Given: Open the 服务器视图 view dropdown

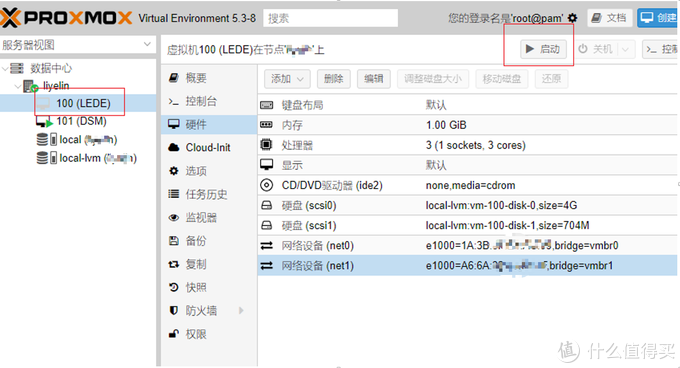Looking at the screenshot, I should 147,44.
